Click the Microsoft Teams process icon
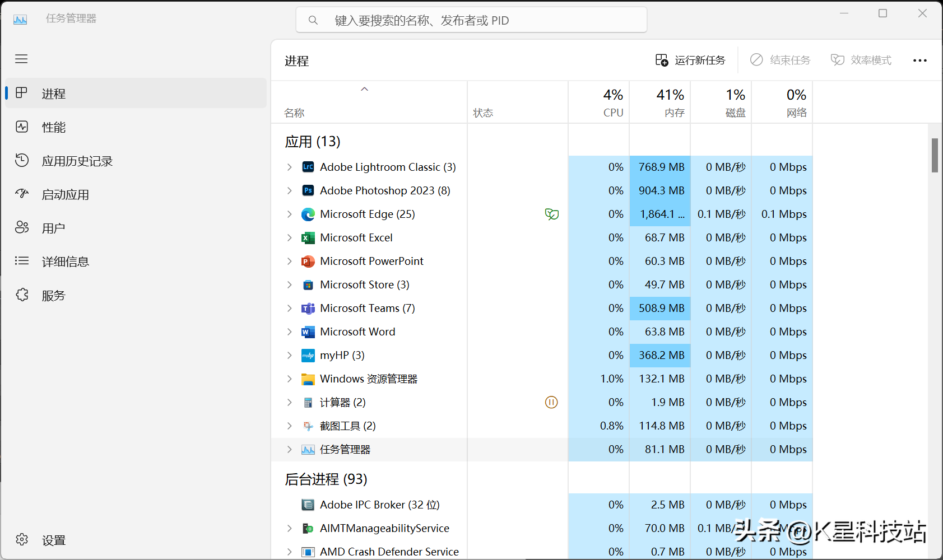The image size is (943, 560). point(308,309)
